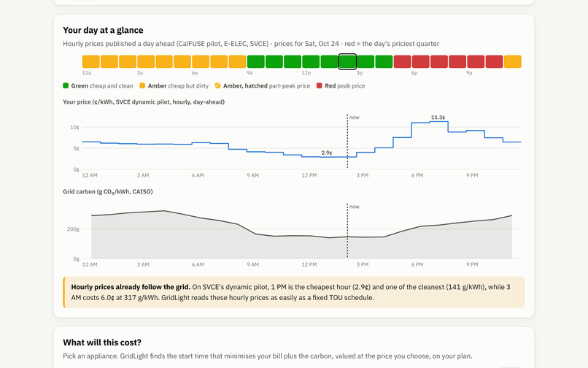Screen dimensions: 588x368
Task: Select the 6 AM amber hour block
Action: click(201, 61)
